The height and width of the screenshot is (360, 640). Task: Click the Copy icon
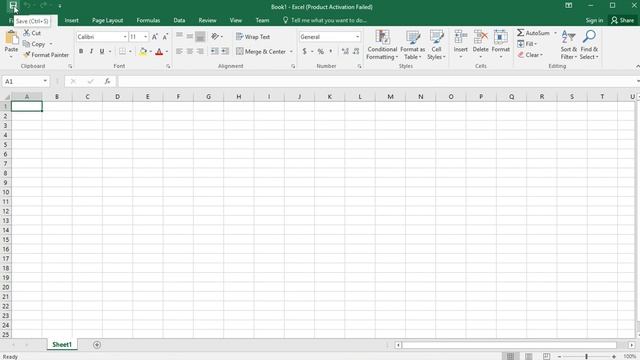tap(27, 44)
